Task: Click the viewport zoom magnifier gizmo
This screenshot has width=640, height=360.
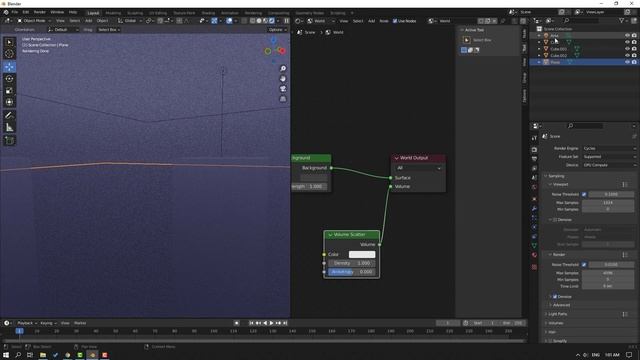Action: tap(283, 69)
